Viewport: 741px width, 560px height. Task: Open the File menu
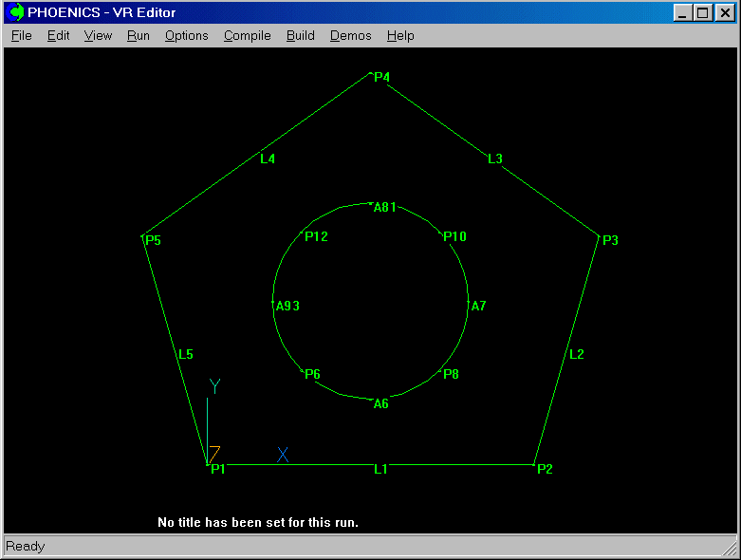pyautogui.click(x=21, y=35)
